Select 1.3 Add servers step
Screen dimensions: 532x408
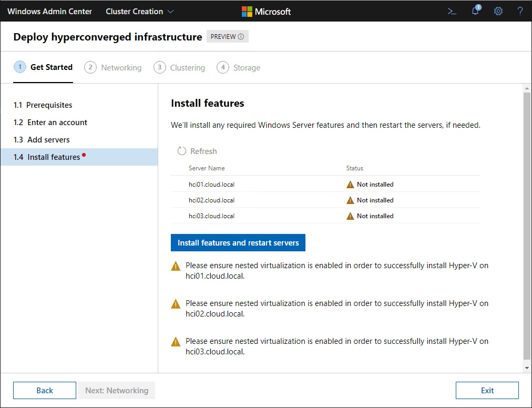click(x=42, y=140)
